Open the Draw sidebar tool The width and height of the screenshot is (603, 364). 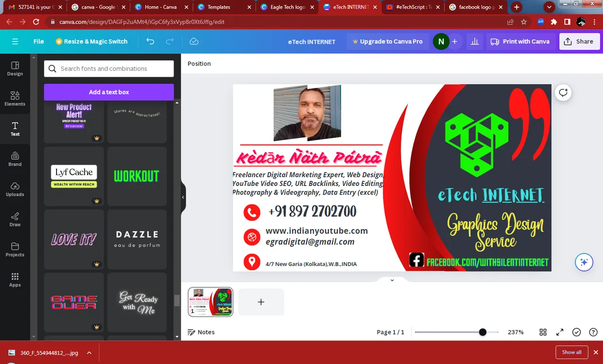tap(15, 219)
